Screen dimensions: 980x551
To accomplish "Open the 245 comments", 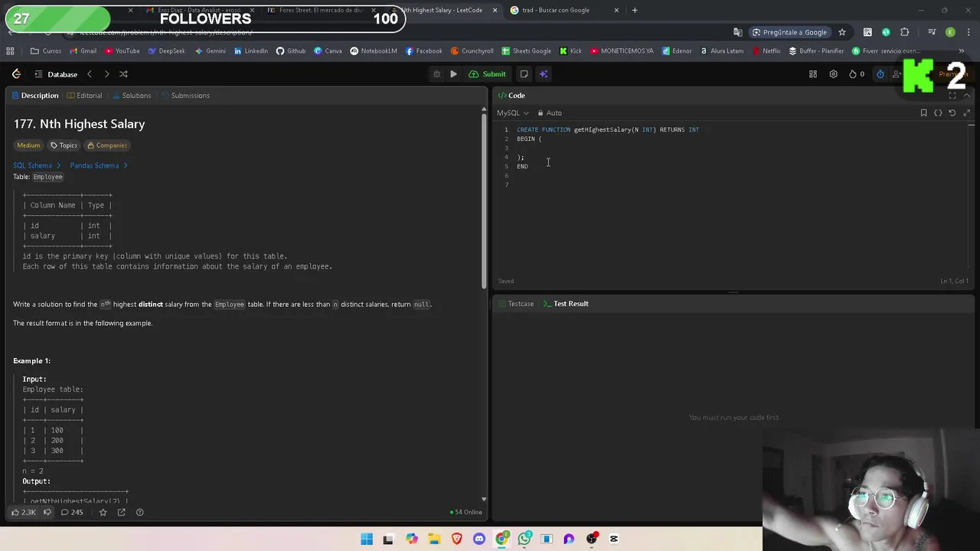I will pyautogui.click(x=71, y=512).
